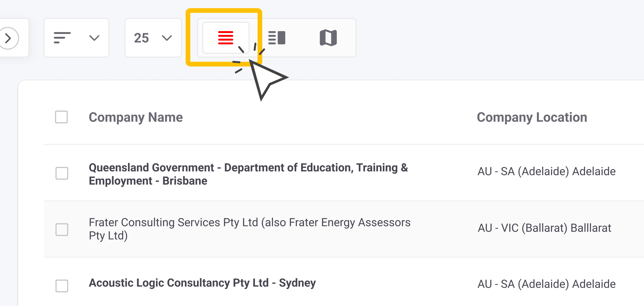
Task: Switch to red list view icon
Action: click(225, 38)
